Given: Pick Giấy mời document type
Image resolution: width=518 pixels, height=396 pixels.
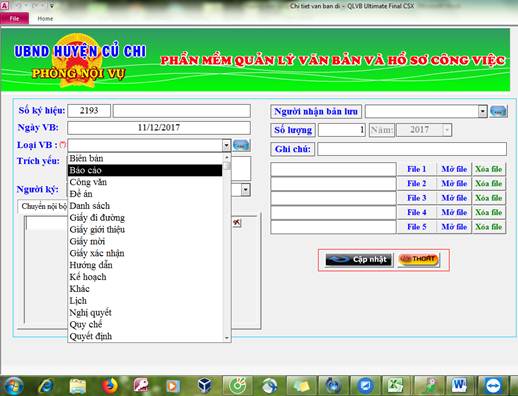Looking at the screenshot, I should (x=145, y=241).
